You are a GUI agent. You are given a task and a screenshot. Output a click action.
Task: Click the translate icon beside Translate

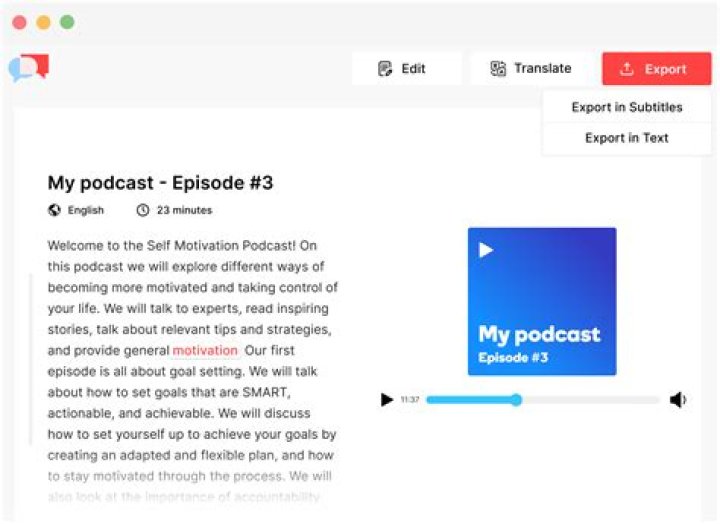[498, 68]
